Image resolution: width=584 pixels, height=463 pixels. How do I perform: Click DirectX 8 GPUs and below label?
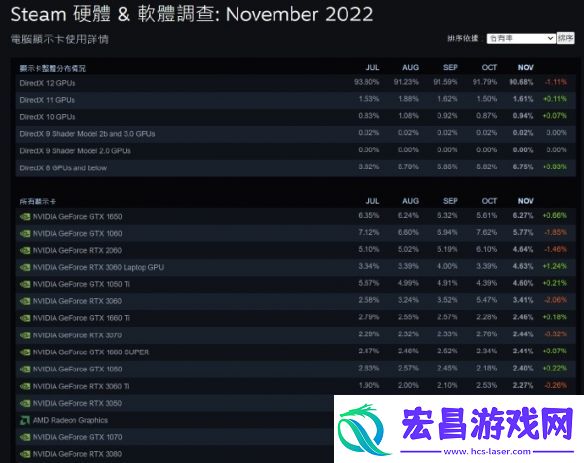point(63,168)
